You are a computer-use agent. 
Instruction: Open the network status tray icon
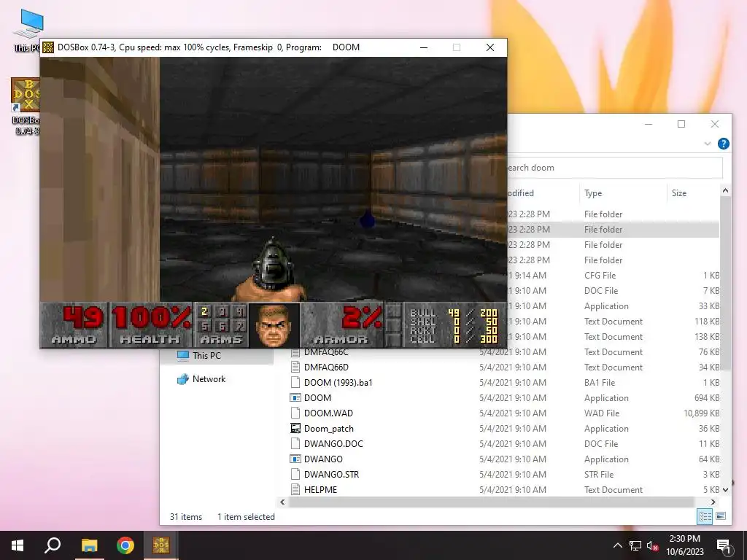pos(635,545)
